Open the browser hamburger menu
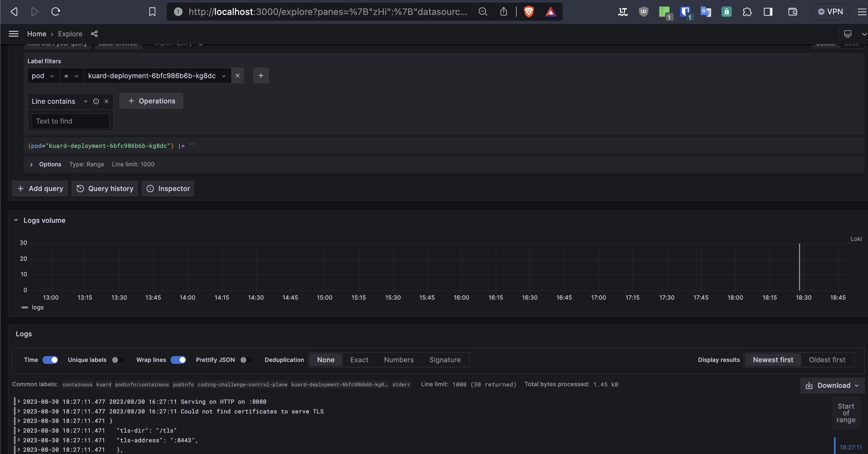The height and width of the screenshot is (454, 868). click(862, 12)
